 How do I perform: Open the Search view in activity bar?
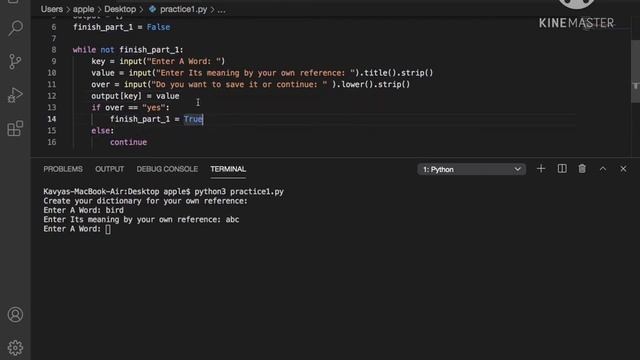coord(16,28)
